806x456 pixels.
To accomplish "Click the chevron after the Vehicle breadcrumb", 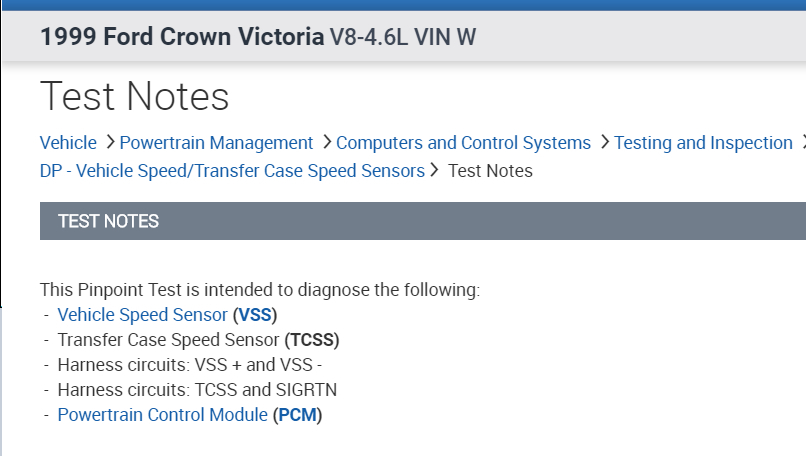I will tap(109, 143).
